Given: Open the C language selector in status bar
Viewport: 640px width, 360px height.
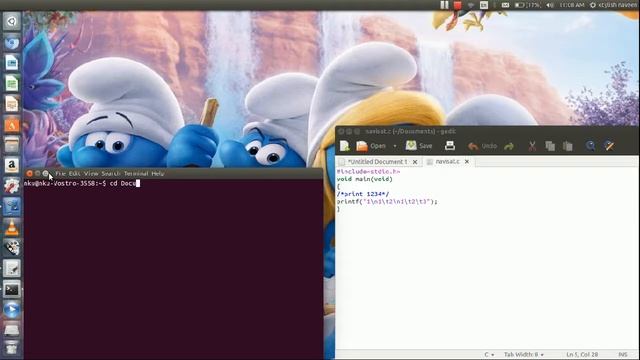Looking at the screenshot, I should tap(489, 354).
